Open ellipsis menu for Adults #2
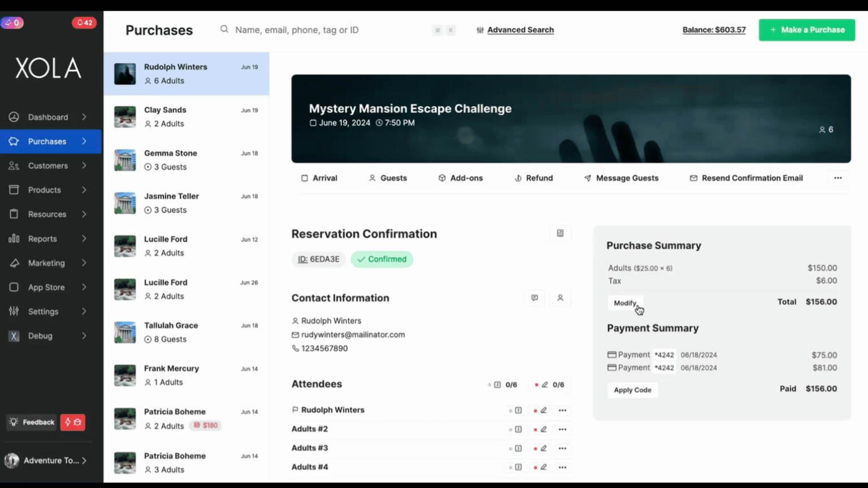Screen dimensions: 868x488 (562, 429)
